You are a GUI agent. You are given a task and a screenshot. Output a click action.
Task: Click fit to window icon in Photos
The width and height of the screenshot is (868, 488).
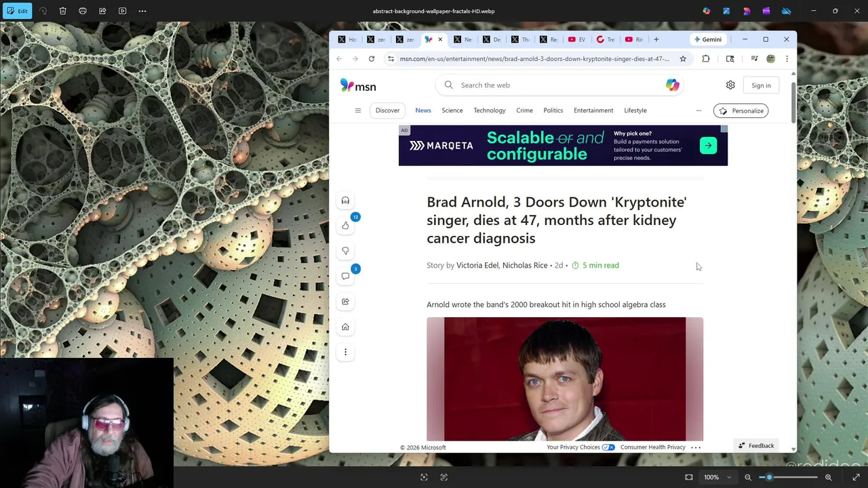[x=689, y=477]
